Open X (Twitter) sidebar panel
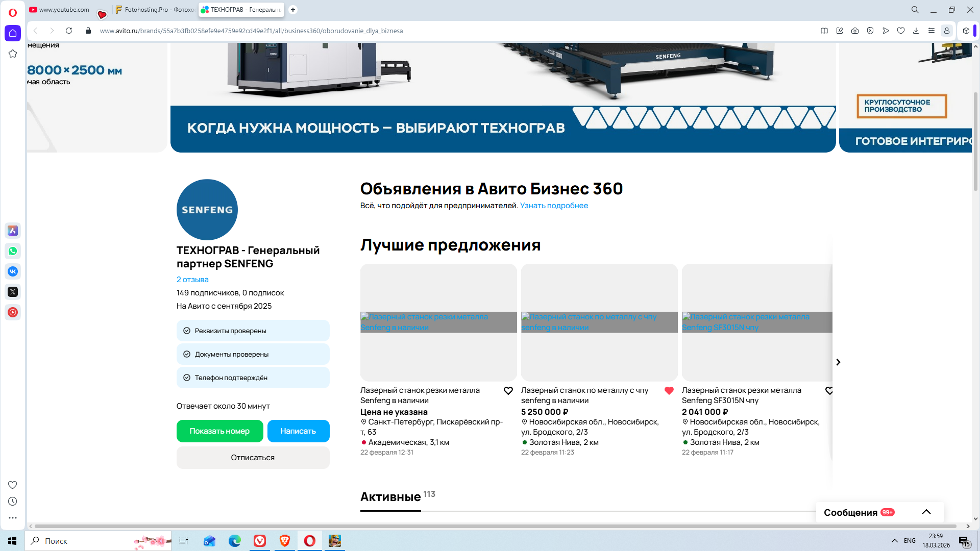Viewport: 980px width, 551px height. 13,292
